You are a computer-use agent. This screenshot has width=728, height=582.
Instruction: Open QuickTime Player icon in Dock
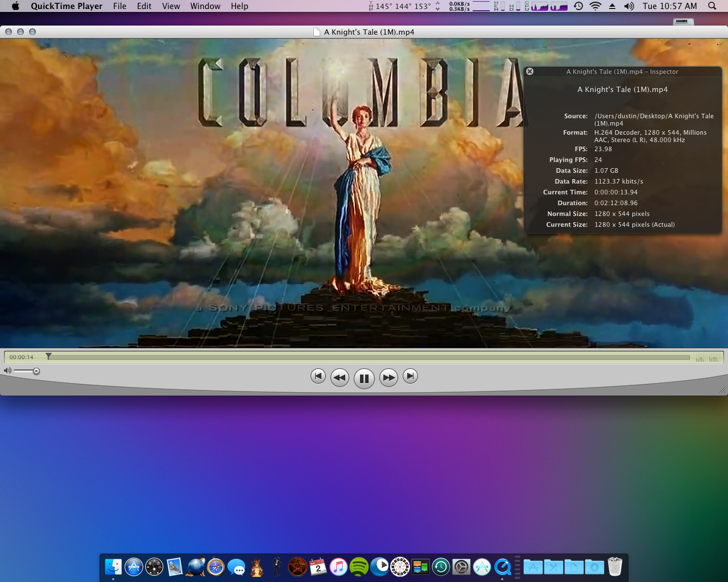point(502,567)
